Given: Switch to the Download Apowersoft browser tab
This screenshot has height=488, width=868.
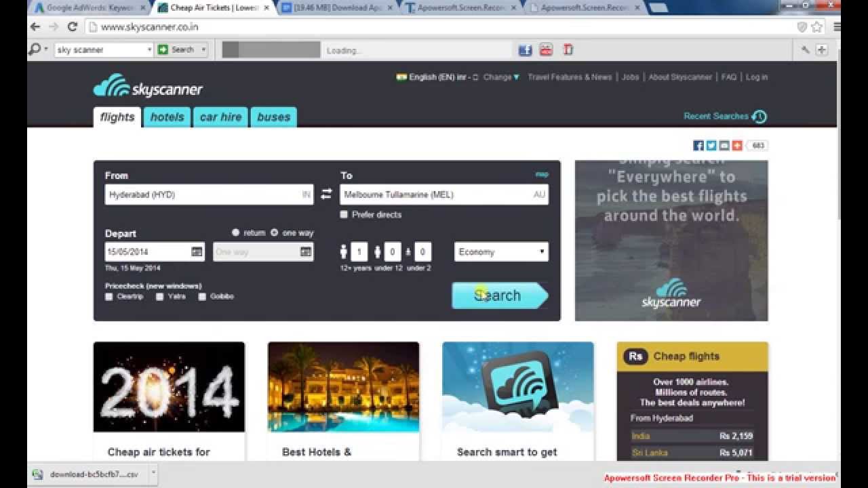Looking at the screenshot, I should (x=338, y=8).
